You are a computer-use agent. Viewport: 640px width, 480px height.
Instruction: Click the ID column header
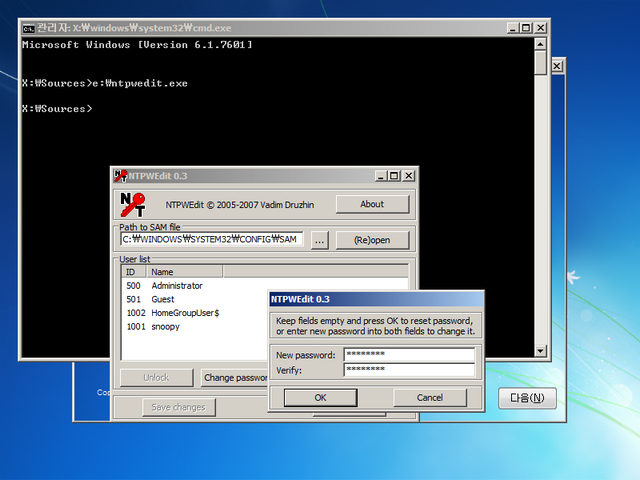[134, 272]
